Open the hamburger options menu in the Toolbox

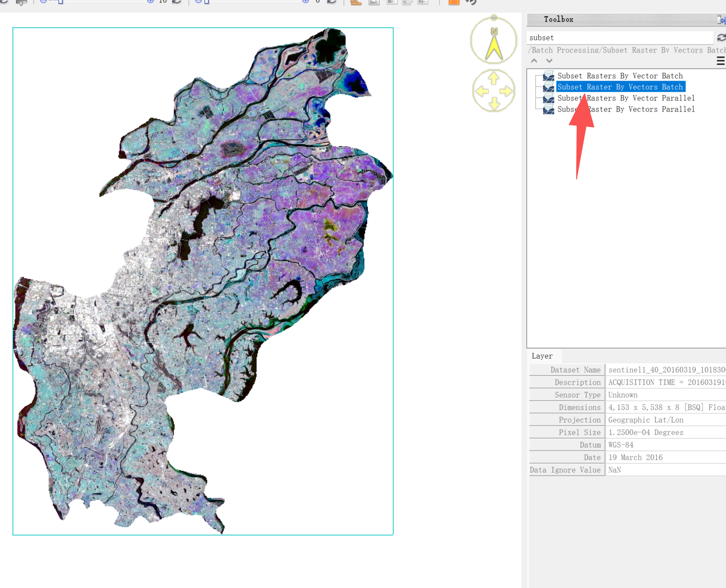pos(720,61)
